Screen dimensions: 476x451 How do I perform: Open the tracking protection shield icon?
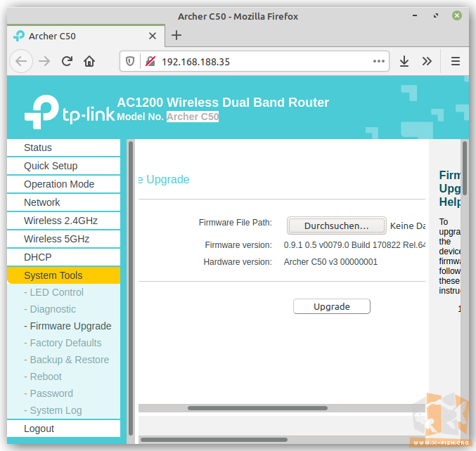(x=130, y=62)
